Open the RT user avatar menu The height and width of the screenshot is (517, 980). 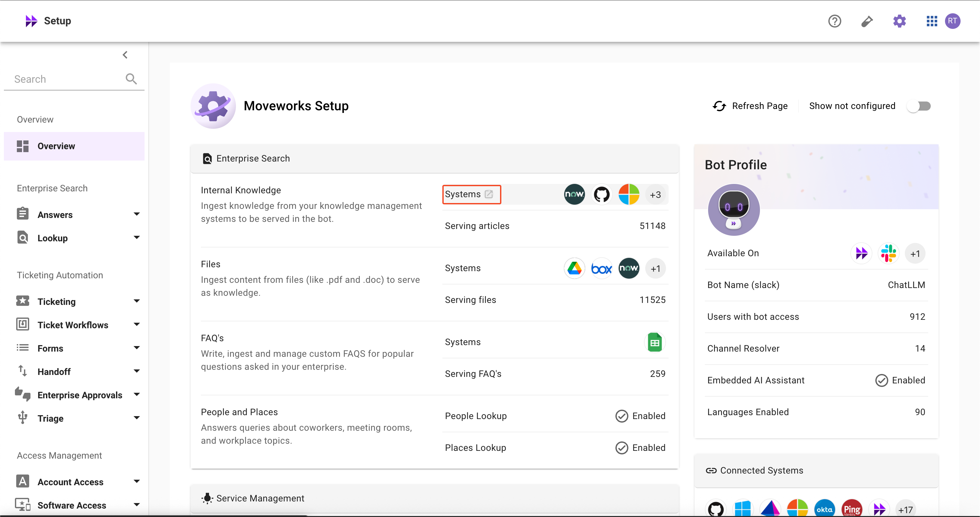tap(952, 21)
